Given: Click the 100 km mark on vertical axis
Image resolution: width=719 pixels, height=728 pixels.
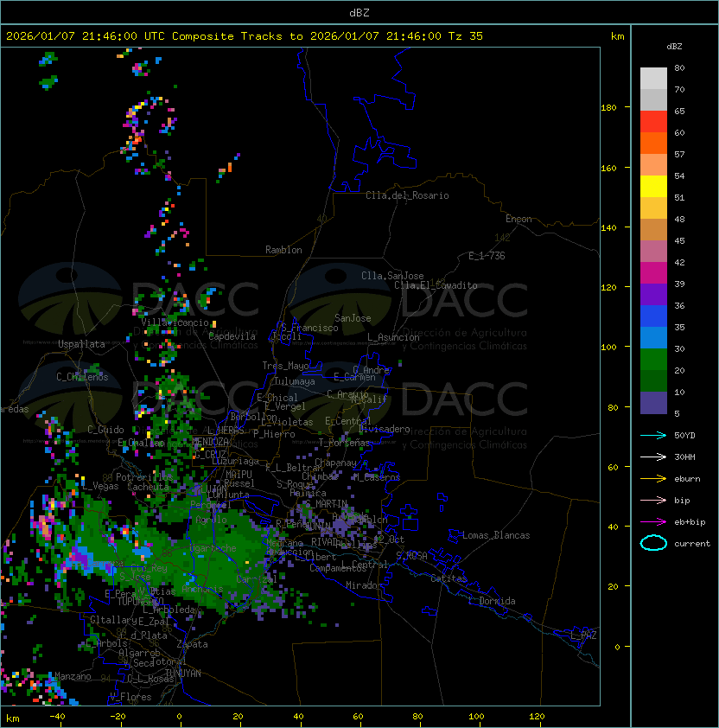Looking at the screenshot, I should 608,348.
